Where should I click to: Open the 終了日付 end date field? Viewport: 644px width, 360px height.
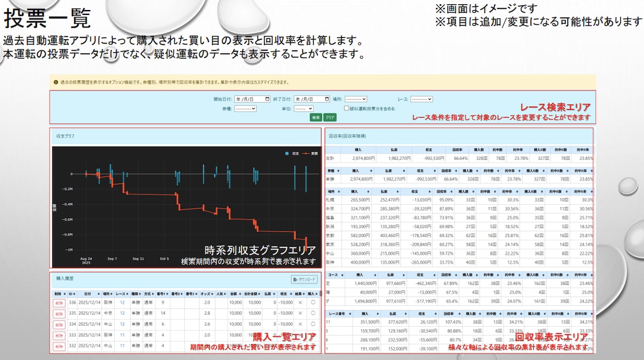pyautogui.click(x=312, y=99)
